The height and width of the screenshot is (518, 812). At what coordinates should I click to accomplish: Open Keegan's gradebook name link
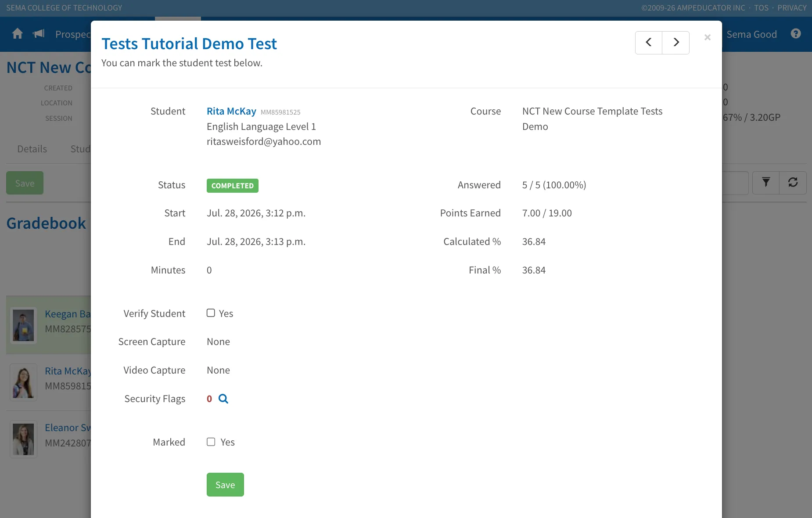coord(68,314)
